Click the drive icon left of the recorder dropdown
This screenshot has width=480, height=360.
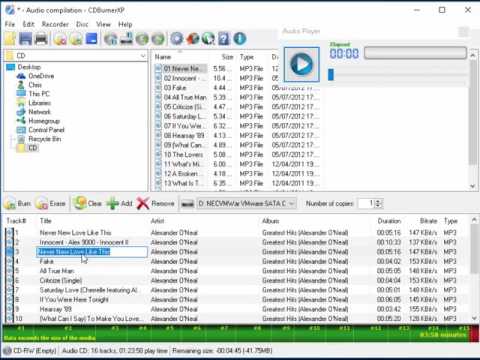187,204
